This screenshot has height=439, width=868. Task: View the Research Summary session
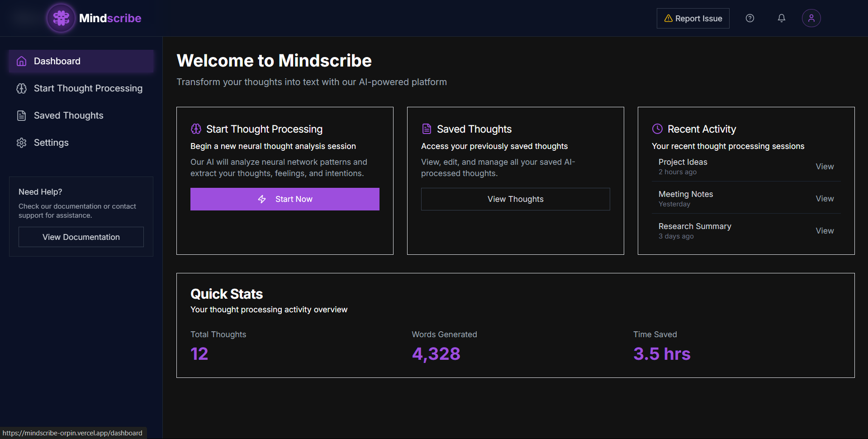(x=824, y=231)
